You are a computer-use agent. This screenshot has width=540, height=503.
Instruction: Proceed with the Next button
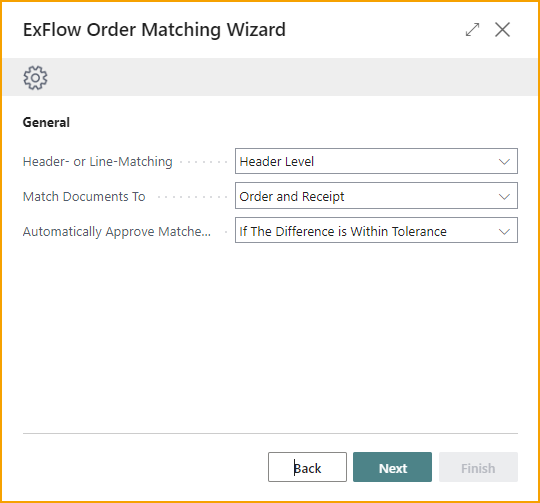tap(392, 467)
